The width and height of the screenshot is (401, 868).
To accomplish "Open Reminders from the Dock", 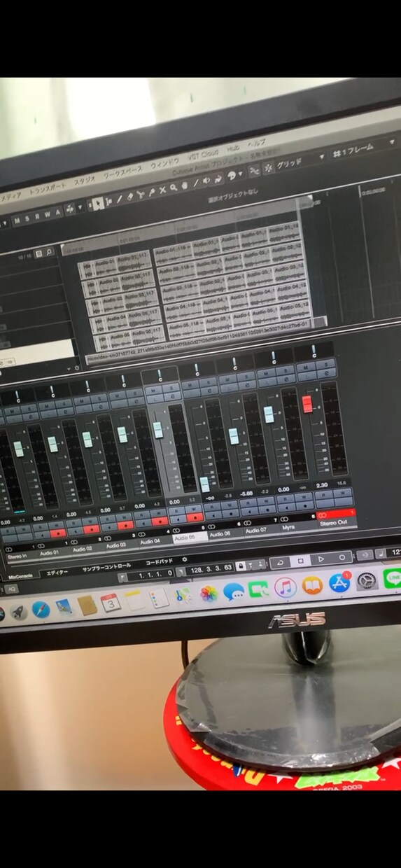I will pyautogui.click(x=159, y=598).
